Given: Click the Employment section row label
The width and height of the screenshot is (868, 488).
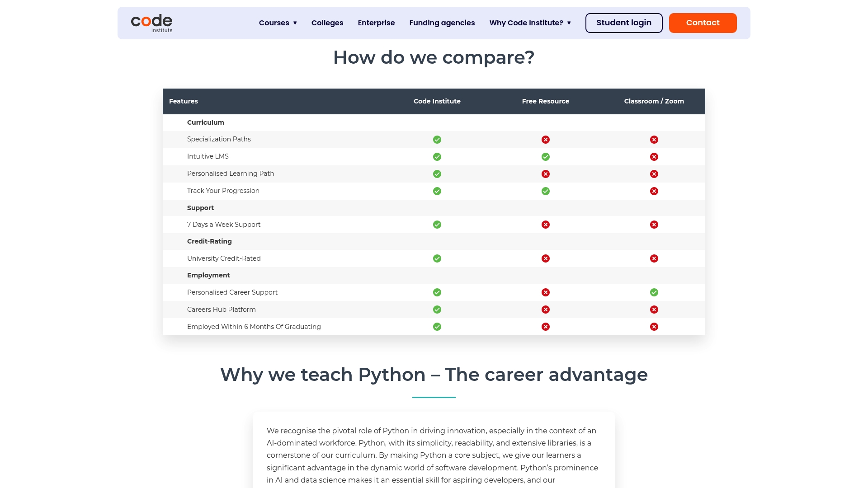Looking at the screenshot, I should tap(208, 275).
